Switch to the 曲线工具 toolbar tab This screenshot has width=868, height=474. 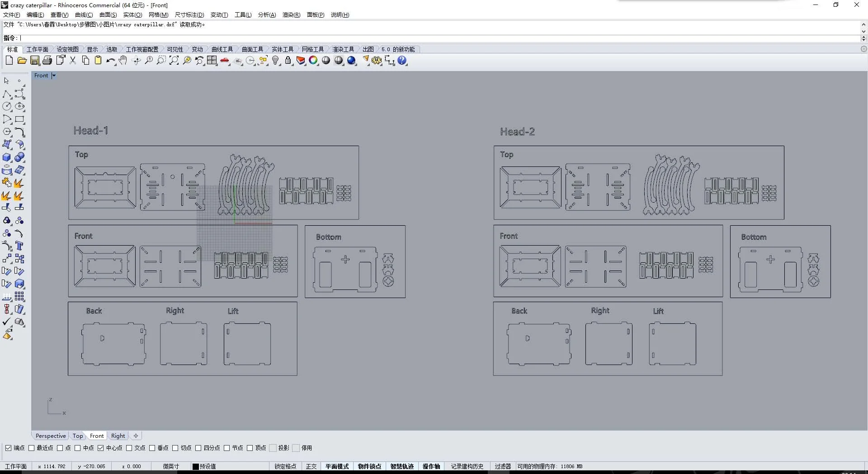coord(222,49)
